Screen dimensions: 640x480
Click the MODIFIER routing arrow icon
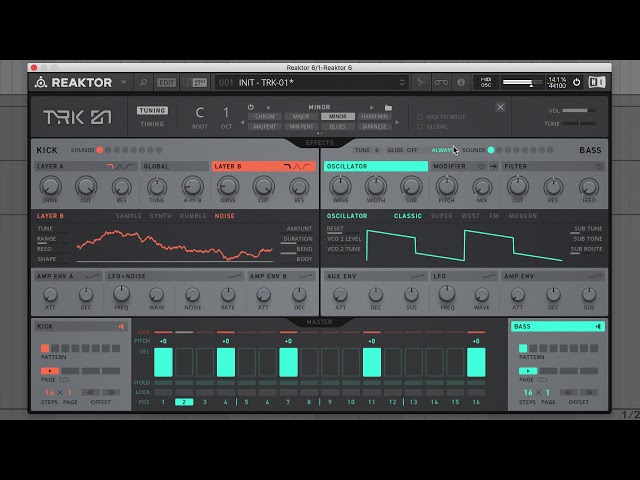coord(493,167)
